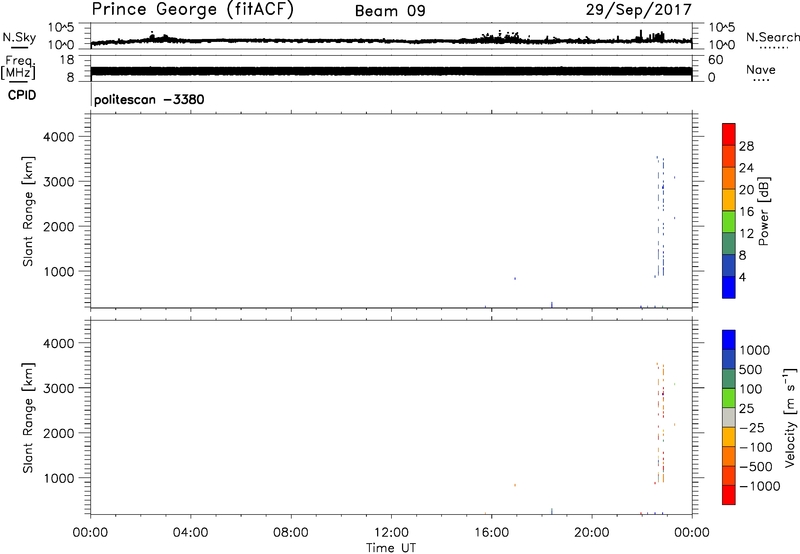Click the '3000' tick of the power panel
Image resolution: width=800 pixels, height=554 pixels.
pos(59,182)
